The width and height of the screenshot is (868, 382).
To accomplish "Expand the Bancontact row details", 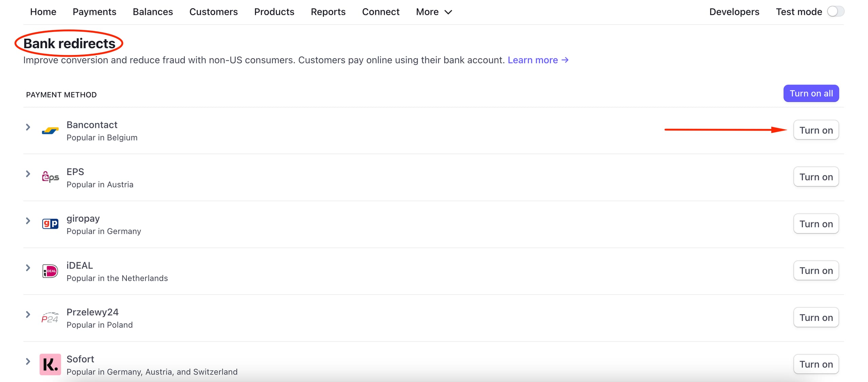I will pyautogui.click(x=28, y=127).
